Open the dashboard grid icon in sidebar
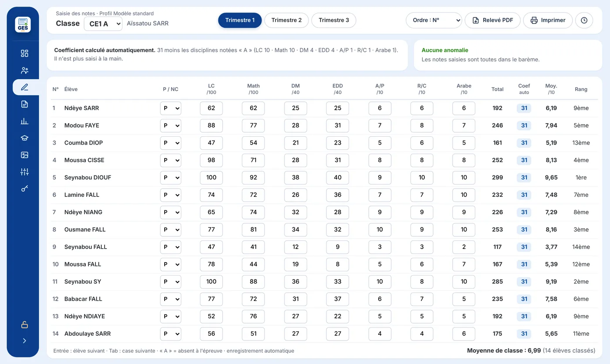 point(24,54)
